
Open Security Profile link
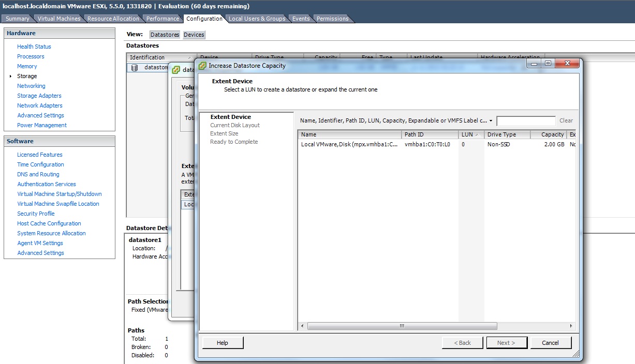(x=36, y=214)
